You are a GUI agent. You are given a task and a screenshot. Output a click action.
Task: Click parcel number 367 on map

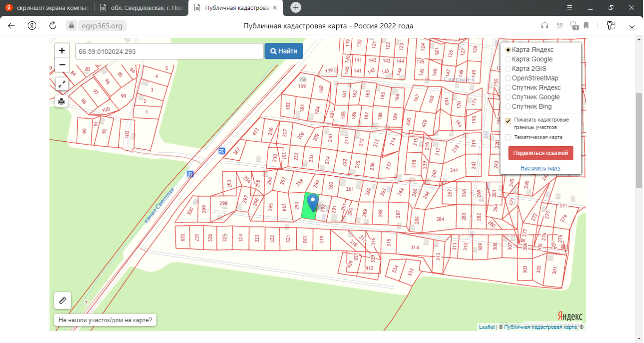(x=237, y=150)
